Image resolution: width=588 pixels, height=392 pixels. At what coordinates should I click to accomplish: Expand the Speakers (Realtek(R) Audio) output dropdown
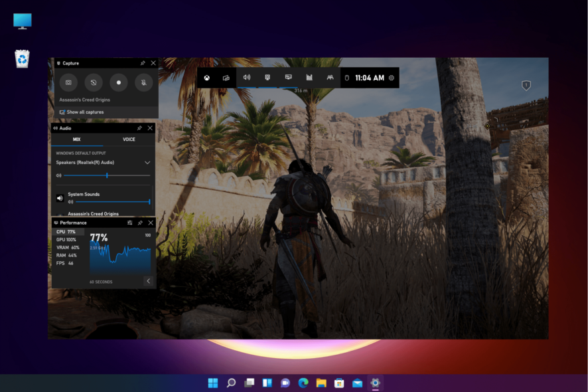(147, 163)
